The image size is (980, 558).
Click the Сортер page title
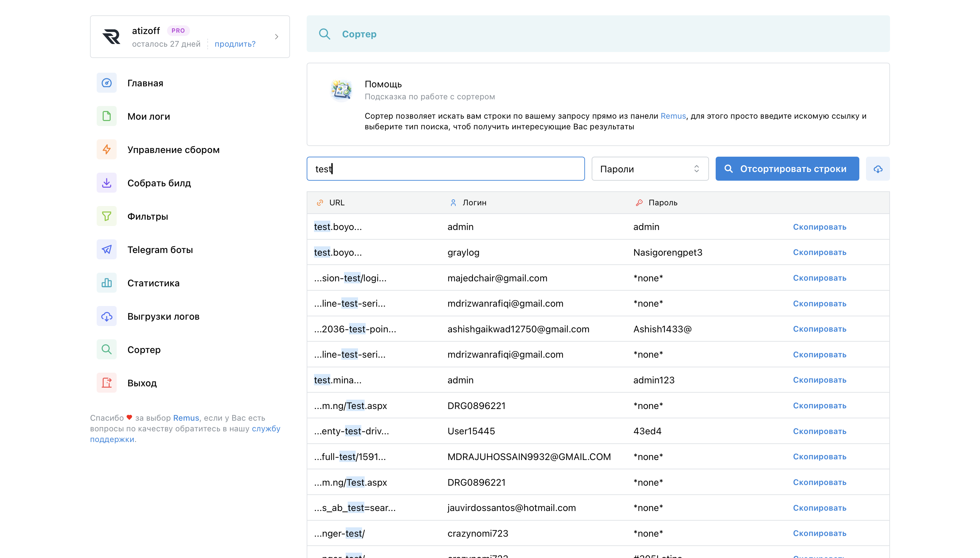pos(359,34)
